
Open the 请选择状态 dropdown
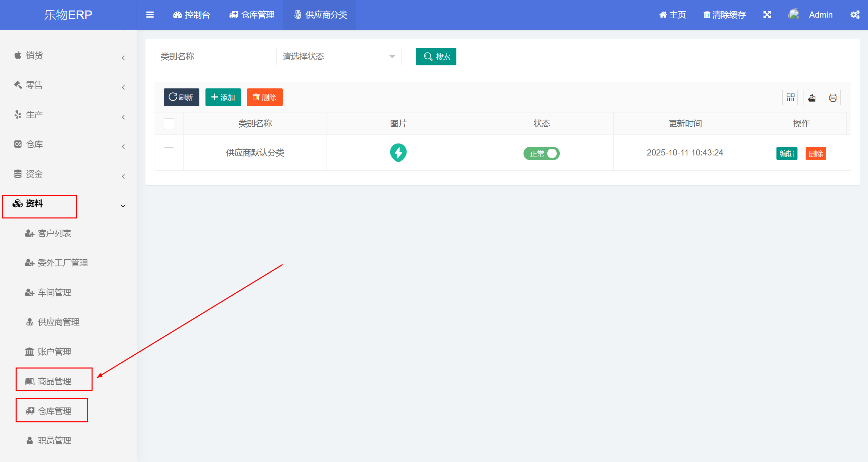[x=339, y=57]
